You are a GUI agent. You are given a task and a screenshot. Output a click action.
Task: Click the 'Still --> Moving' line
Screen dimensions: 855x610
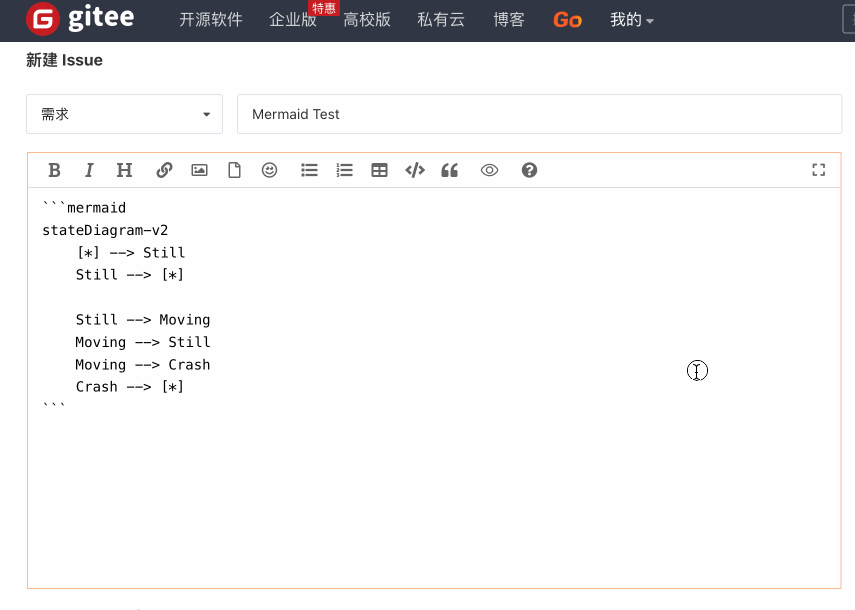pyautogui.click(x=143, y=319)
